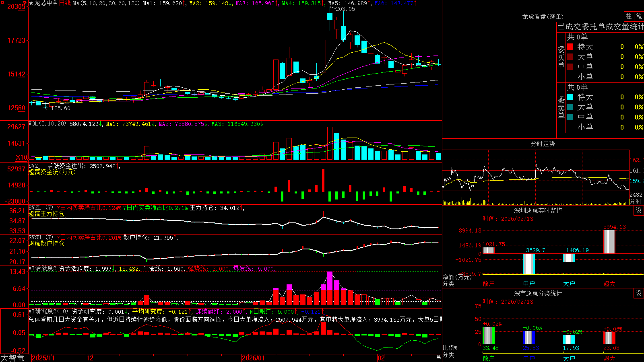Viewport: 644px width, 362px height.
Task: Click the 203.05 high price marker
Action: point(345,9)
